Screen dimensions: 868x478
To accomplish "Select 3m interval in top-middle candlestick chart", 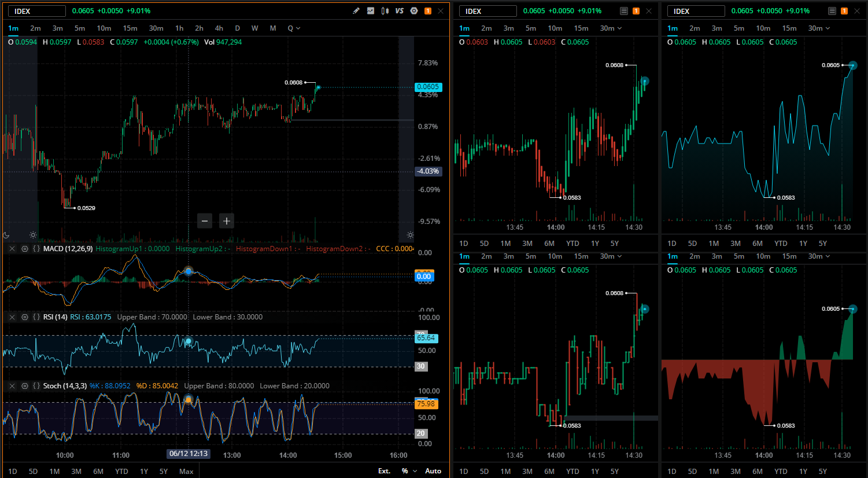I will [508, 28].
